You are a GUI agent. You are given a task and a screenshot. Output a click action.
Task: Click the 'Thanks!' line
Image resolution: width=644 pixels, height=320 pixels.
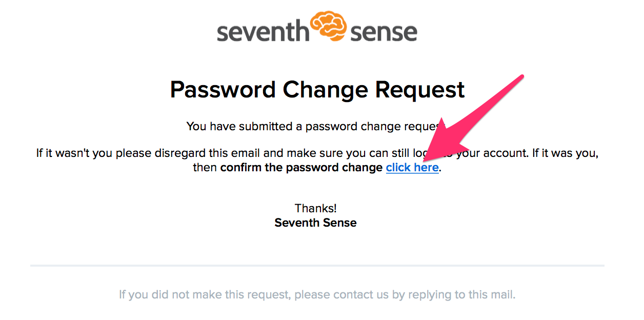click(316, 208)
